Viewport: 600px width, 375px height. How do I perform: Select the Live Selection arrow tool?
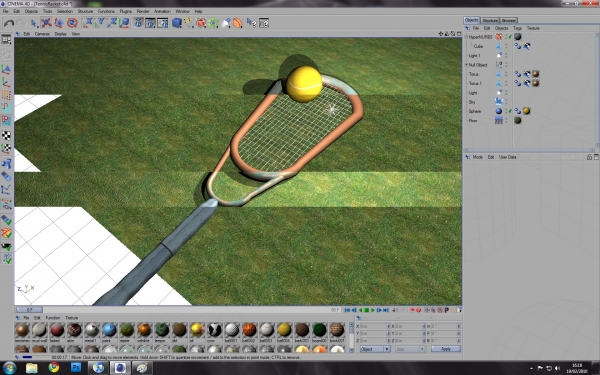tap(34, 23)
